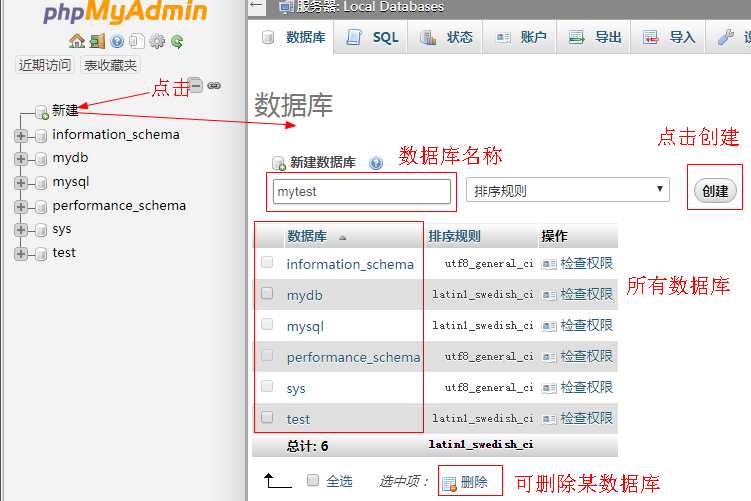Expand the performance_schema tree node
Image resolution: width=751 pixels, height=501 pixels.
(x=21, y=206)
